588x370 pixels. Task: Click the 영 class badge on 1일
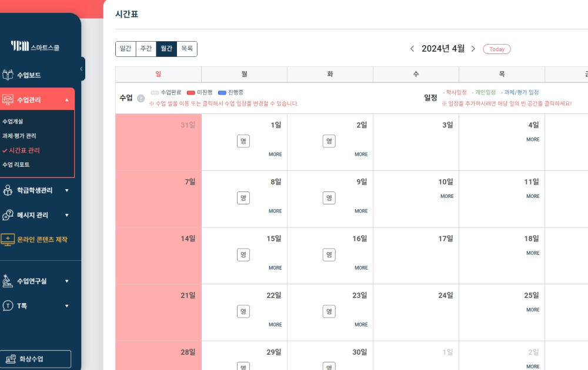243,141
